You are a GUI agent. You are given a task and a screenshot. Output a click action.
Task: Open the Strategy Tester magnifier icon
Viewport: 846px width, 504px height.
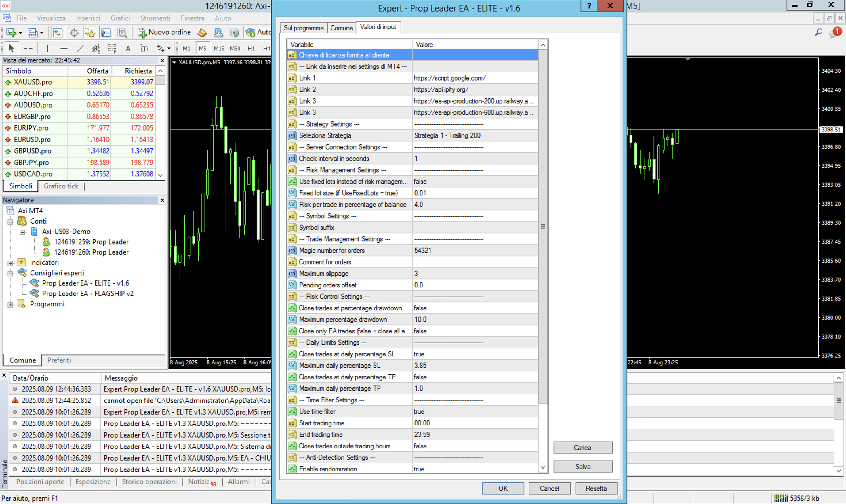click(x=122, y=33)
